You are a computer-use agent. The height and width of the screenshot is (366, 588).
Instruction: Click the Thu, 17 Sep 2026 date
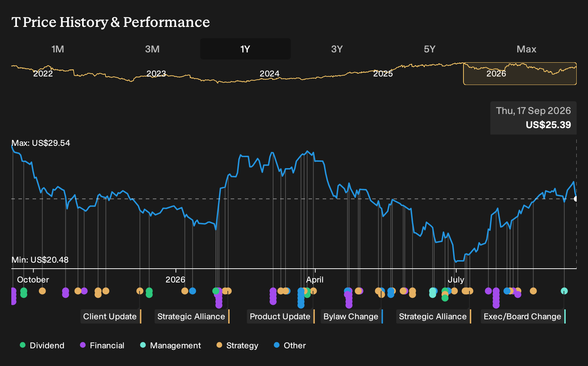(x=534, y=111)
